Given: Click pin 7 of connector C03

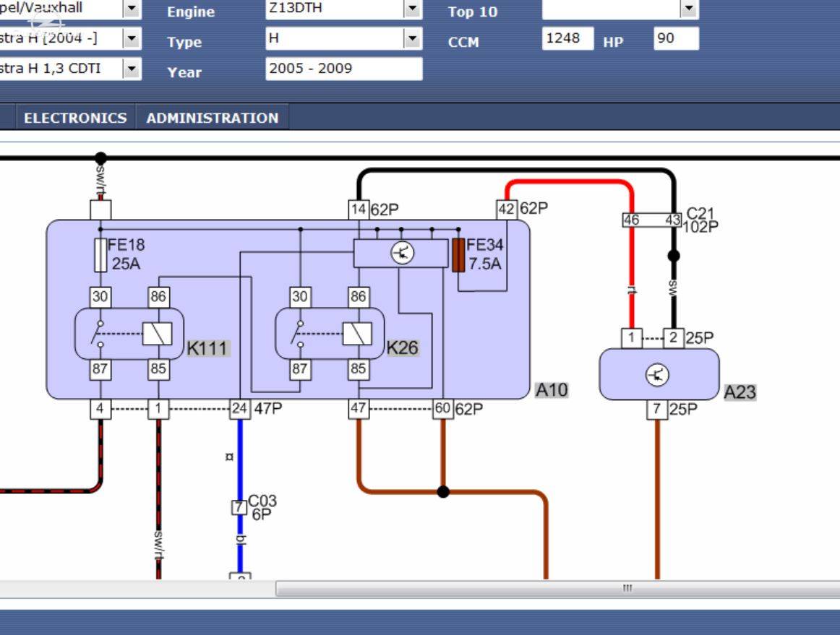Looking at the screenshot, I should pos(239,507).
